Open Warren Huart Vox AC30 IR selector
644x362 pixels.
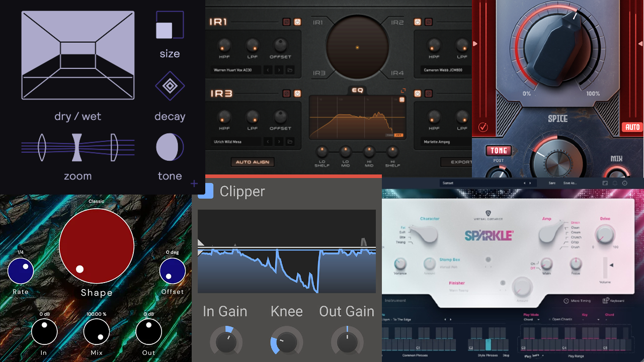coord(236,70)
